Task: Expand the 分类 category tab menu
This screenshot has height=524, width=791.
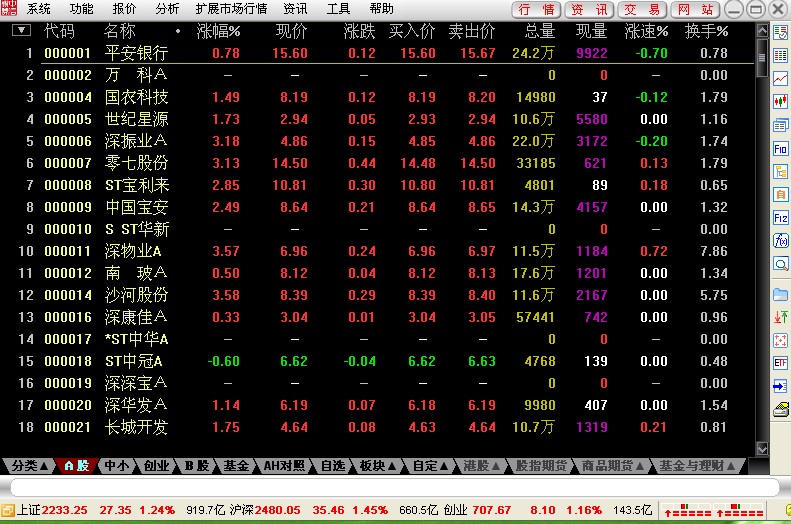Action: pos(30,466)
